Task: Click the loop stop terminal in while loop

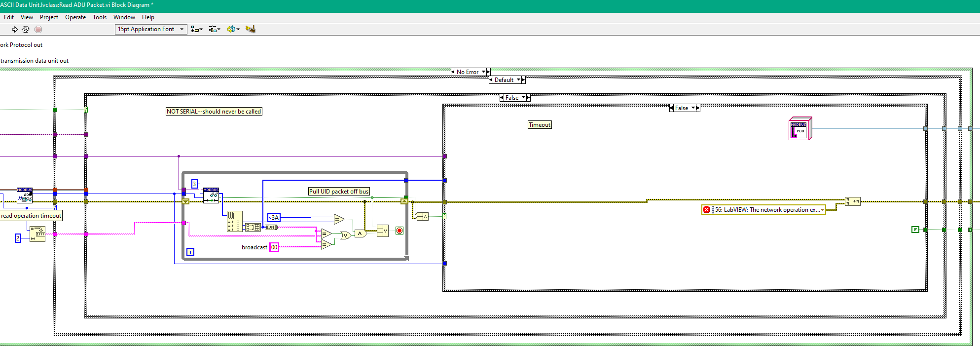Action: coord(399,231)
